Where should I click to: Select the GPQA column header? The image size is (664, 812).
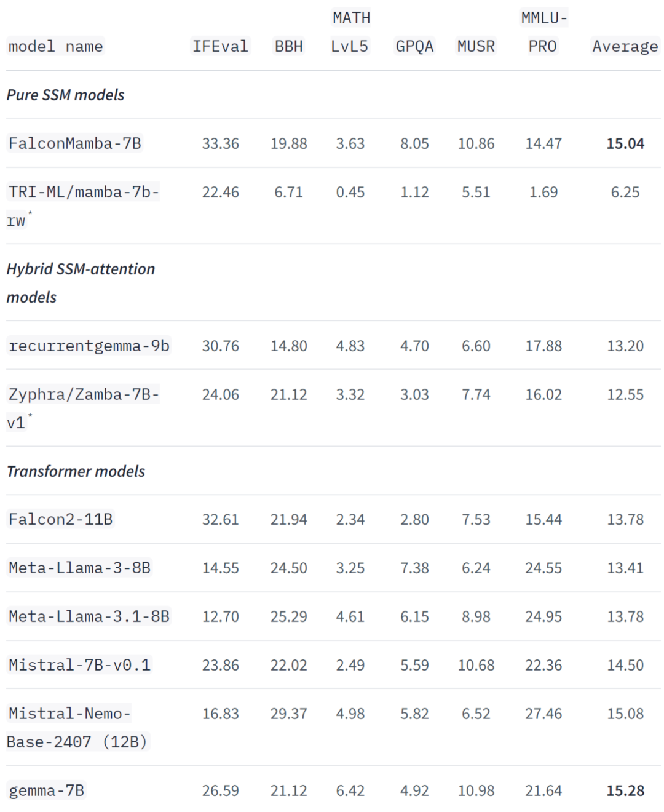tap(414, 46)
